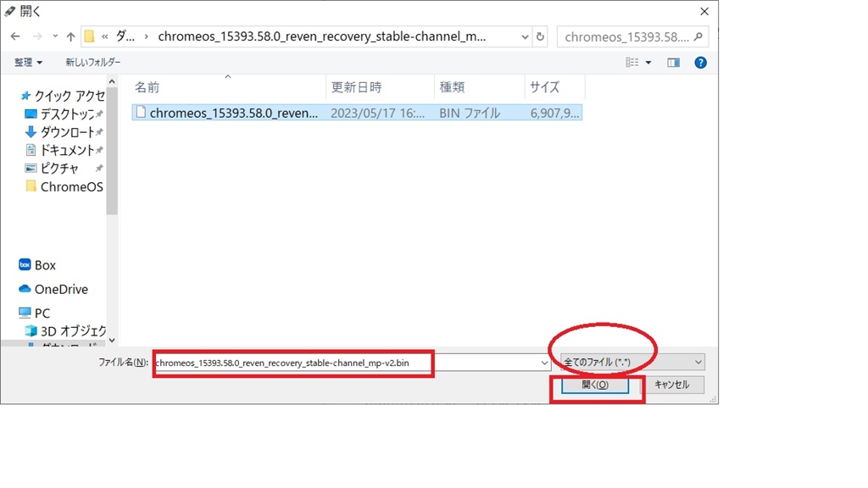This screenshot has width=868, height=488.
Task: Click the chromeos_15393.58.0_reven_recovery breadcrumb
Action: click(321, 36)
